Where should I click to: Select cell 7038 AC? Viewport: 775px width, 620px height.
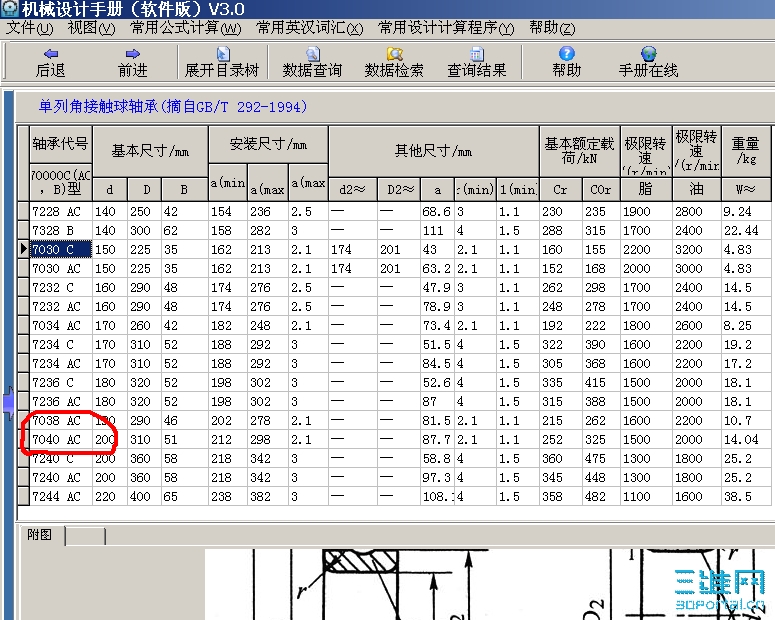[61, 420]
